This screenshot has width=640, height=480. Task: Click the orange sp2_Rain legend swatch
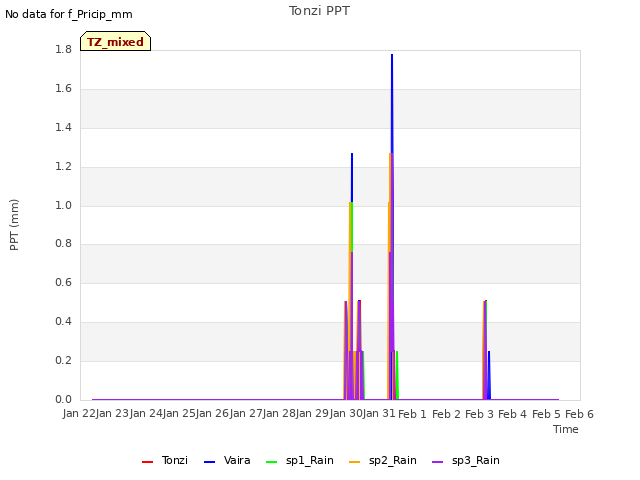[x=355, y=462]
